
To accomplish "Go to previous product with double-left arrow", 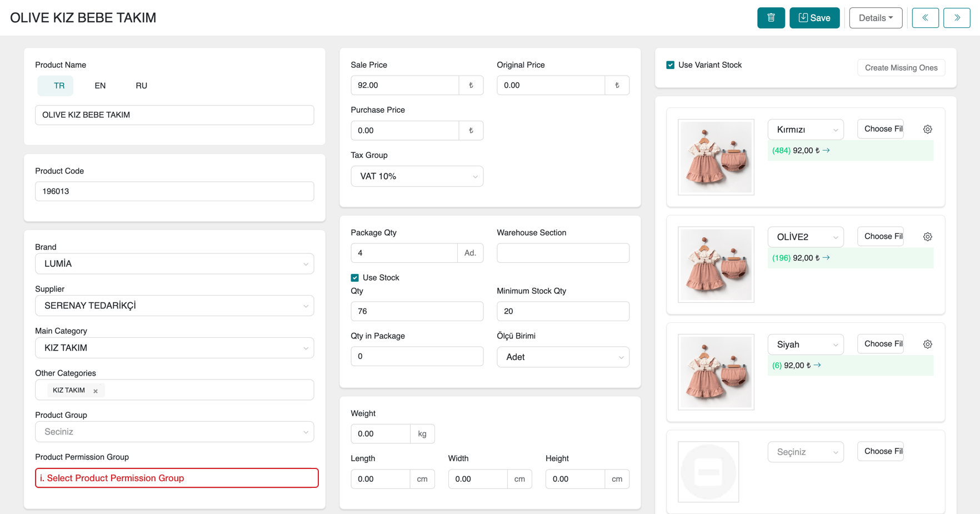I will point(925,18).
